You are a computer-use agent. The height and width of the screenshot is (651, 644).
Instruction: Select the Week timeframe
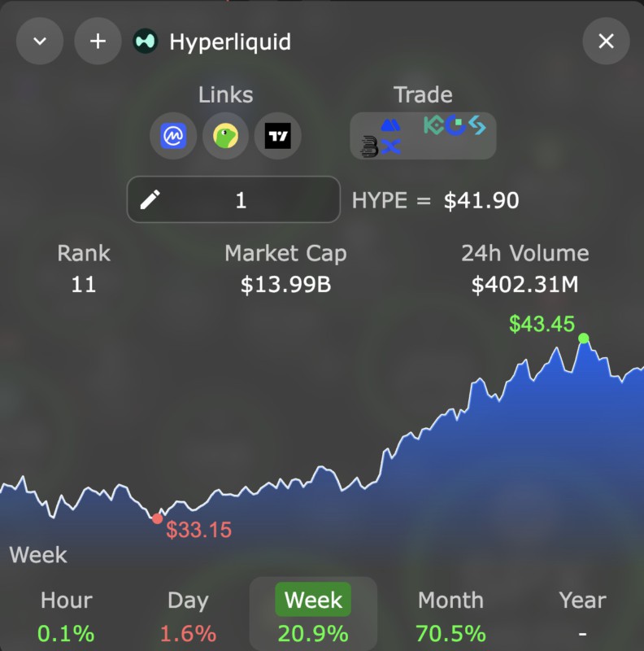313,614
